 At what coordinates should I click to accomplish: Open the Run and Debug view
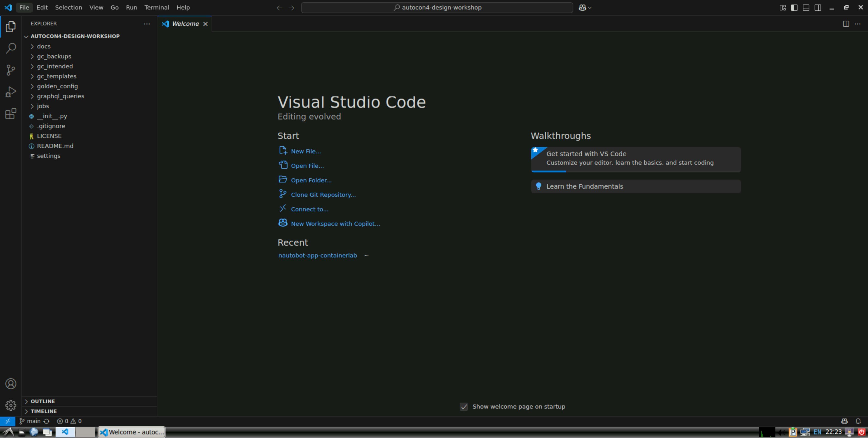click(11, 92)
